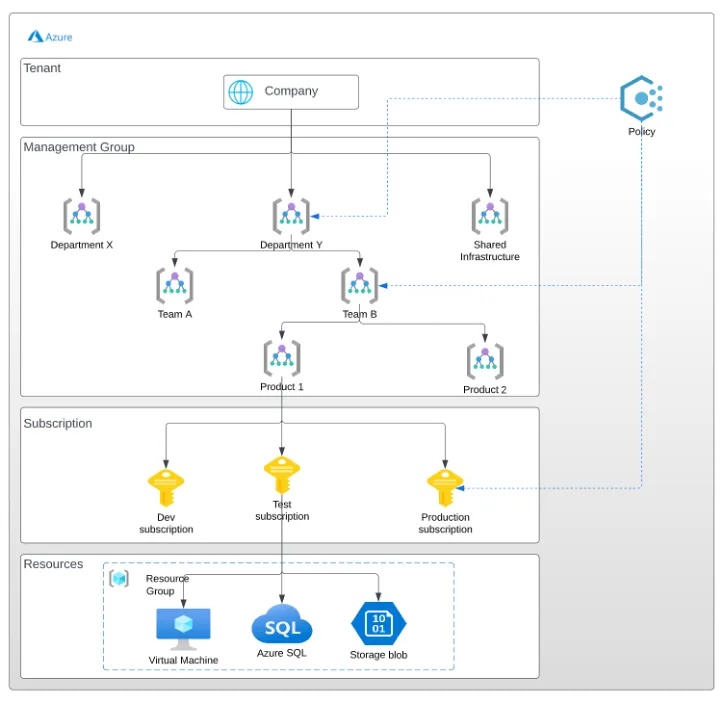Select the Resource Group cube icon
The image size is (724, 704).
(x=119, y=578)
